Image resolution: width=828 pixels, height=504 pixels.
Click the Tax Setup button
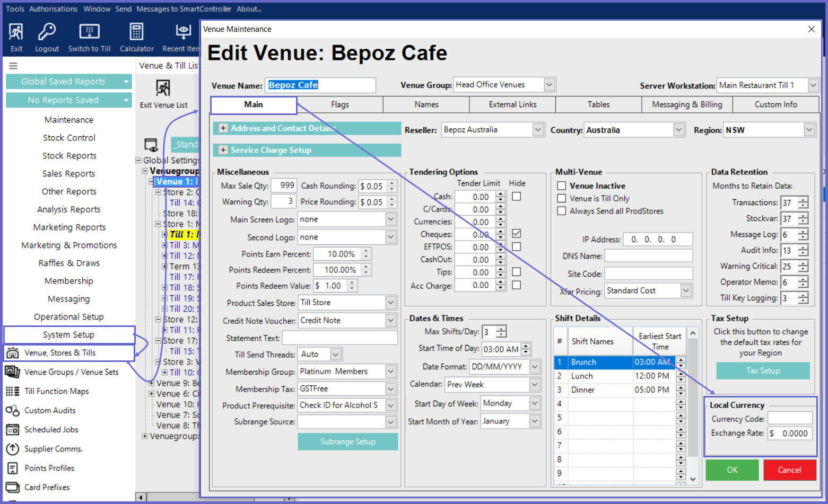coord(762,370)
